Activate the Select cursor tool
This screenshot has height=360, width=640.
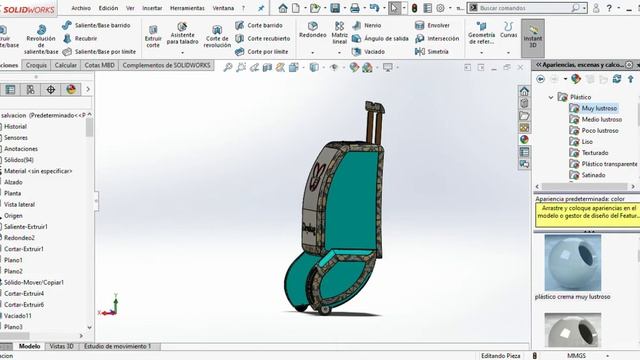(x=394, y=8)
